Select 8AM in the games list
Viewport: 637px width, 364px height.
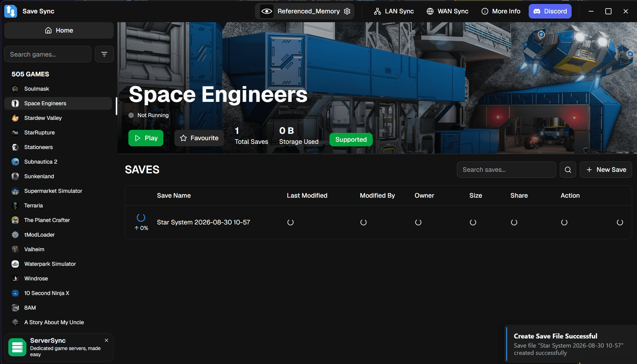click(58, 308)
